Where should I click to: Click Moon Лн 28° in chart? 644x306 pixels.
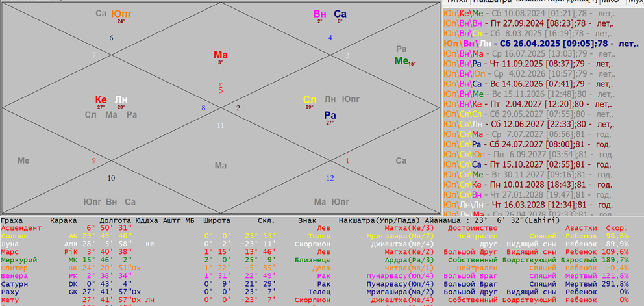point(121,102)
